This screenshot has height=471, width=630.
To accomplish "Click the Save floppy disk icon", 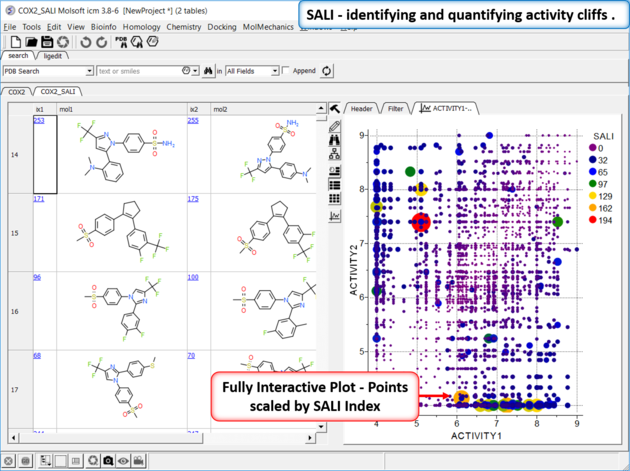I will point(46,41).
